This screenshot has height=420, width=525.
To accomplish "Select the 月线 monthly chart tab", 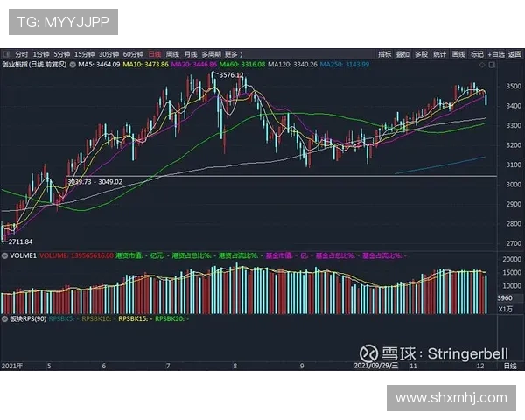I will click(x=191, y=53).
